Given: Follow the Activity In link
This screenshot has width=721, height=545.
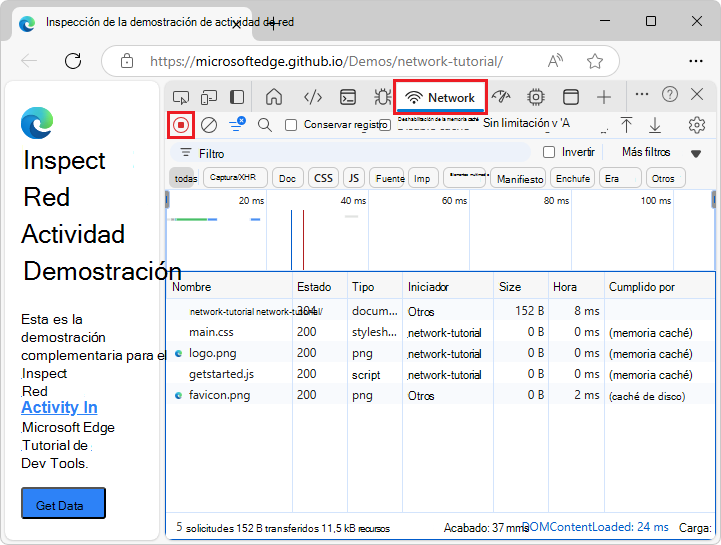Looking at the screenshot, I should coord(59,407).
